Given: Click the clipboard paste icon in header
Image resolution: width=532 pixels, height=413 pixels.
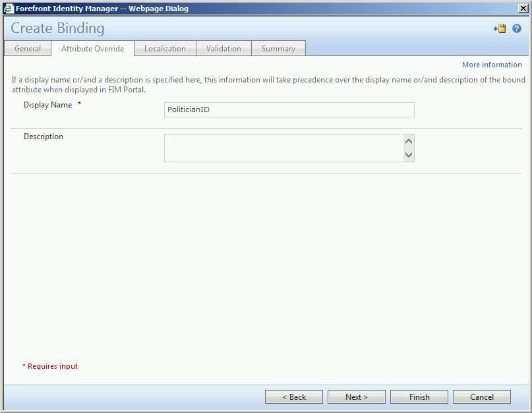Looking at the screenshot, I should click(x=500, y=28).
